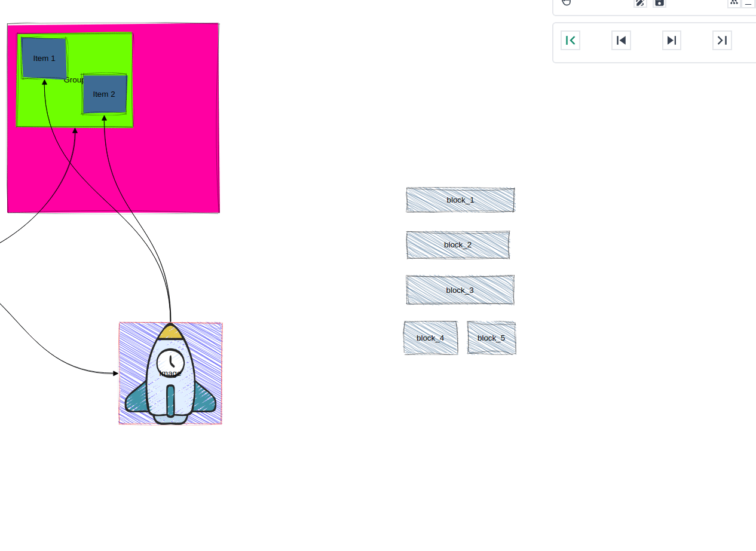Select the block_2 node
The width and height of the screenshot is (756, 551).
click(x=458, y=244)
